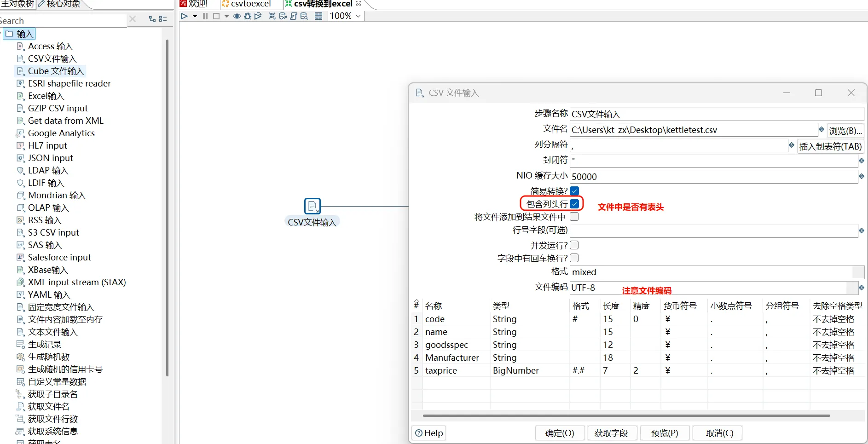Click the 获取字段 button
The width and height of the screenshot is (868, 444).
(x=611, y=433)
